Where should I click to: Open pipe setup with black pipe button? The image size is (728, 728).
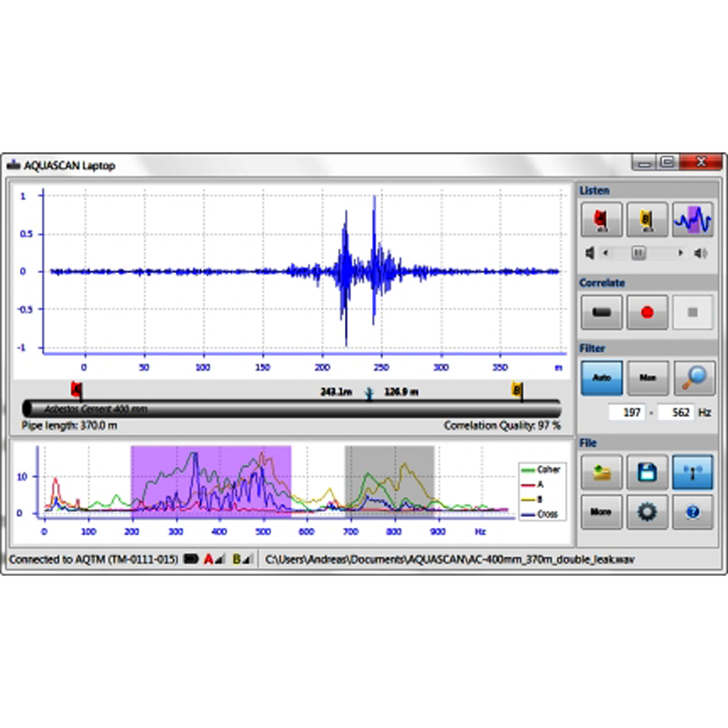point(602,312)
